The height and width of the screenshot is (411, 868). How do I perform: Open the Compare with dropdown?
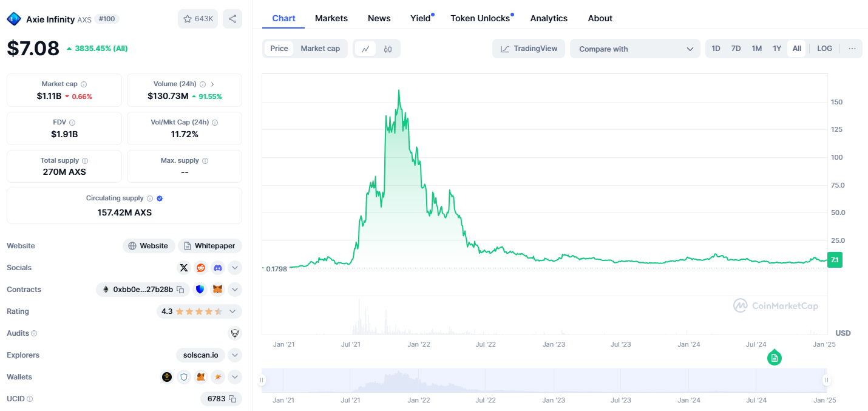point(635,49)
